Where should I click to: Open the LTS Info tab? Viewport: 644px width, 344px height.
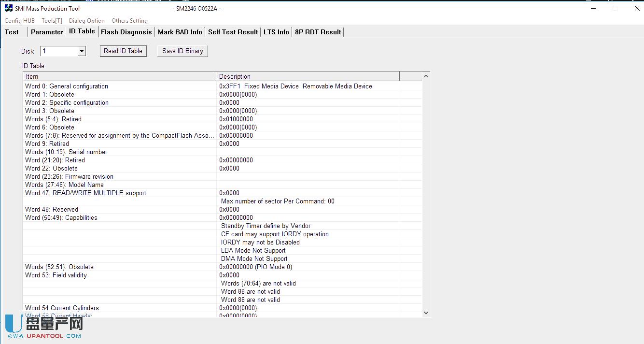click(x=276, y=32)
